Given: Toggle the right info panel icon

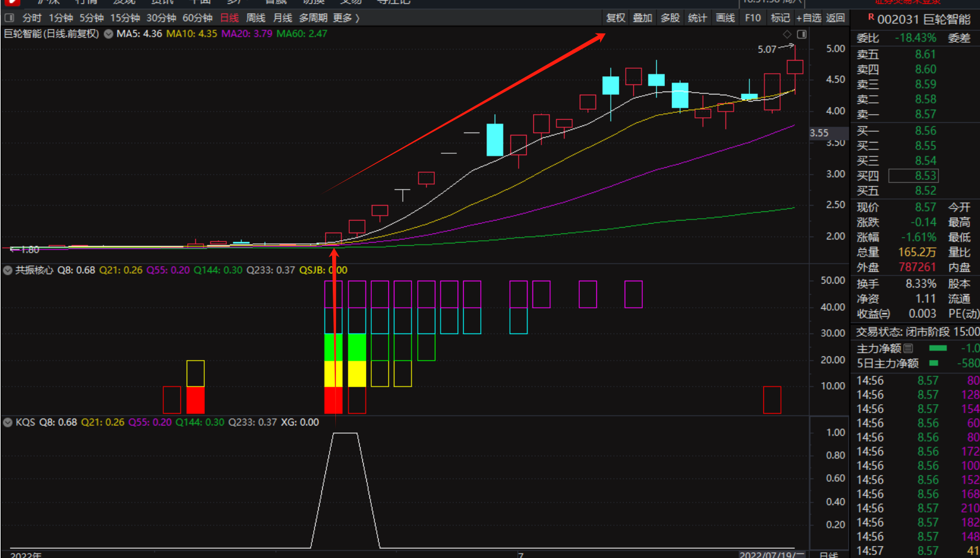Looking at the screenshot, I should (x=802, y=34).
